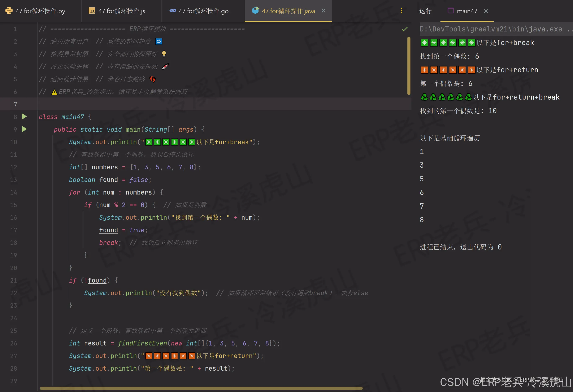Click line number 7 in the gutter
This screenshot has height=392, width=573.
[x=15, y=104]
